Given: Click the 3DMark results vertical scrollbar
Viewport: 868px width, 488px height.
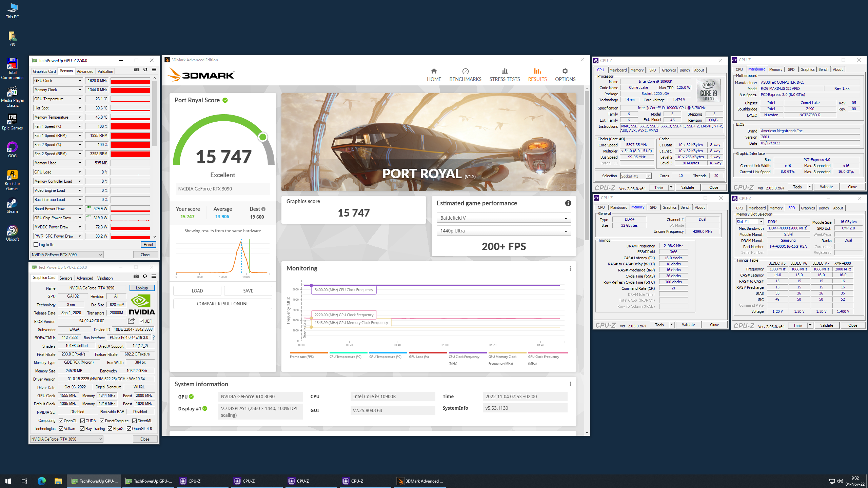Looking at the screenshot, I should [587, 166].
